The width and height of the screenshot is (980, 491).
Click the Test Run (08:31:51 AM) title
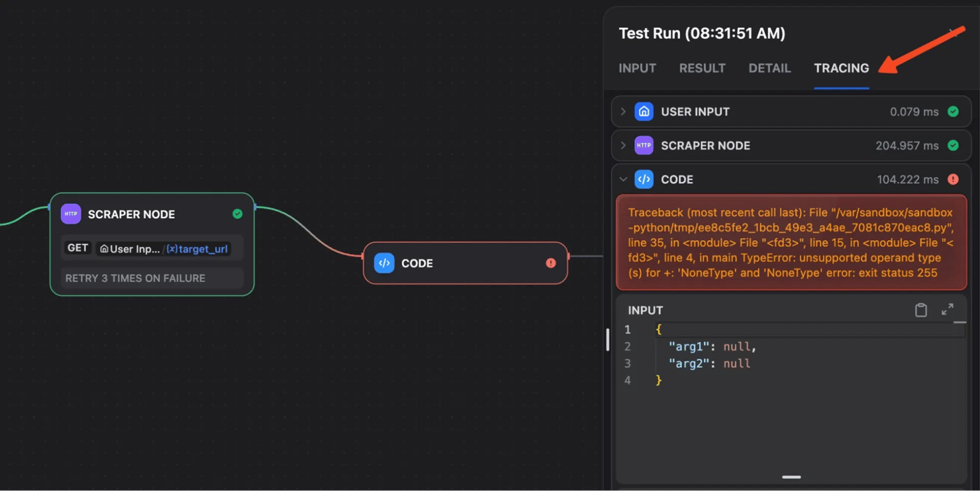click(x=702, y=33)
